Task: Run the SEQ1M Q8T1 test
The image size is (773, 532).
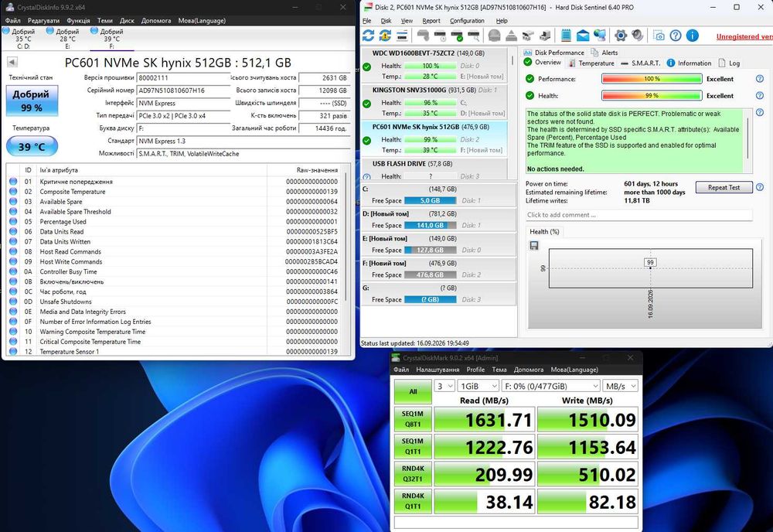Action: click(x=413, y=419)
